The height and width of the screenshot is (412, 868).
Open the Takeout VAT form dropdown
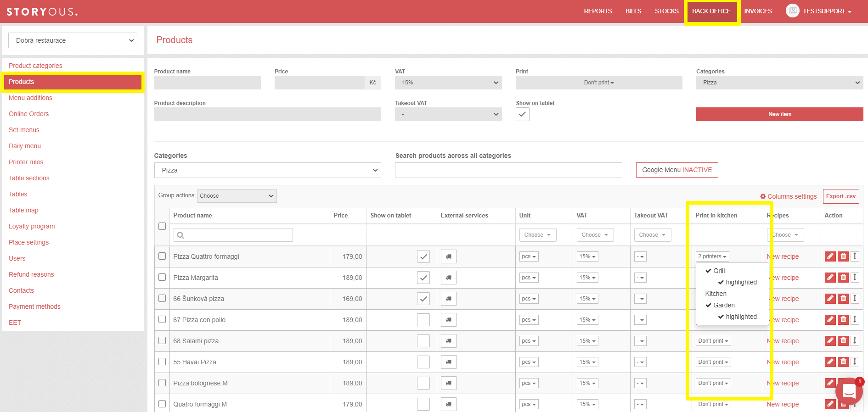click(448, 114)
